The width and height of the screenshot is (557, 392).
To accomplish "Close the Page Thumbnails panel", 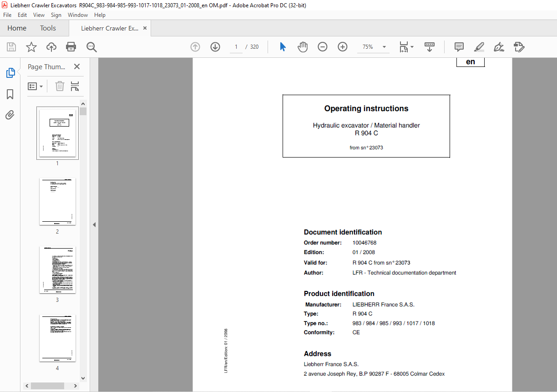I will (x=77, y=66).
